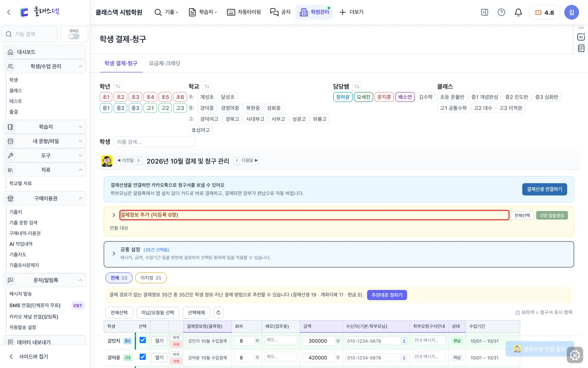Click the 기능 검색 search field
This screenshot has height=368, width=588.
(x=30, y=34)
